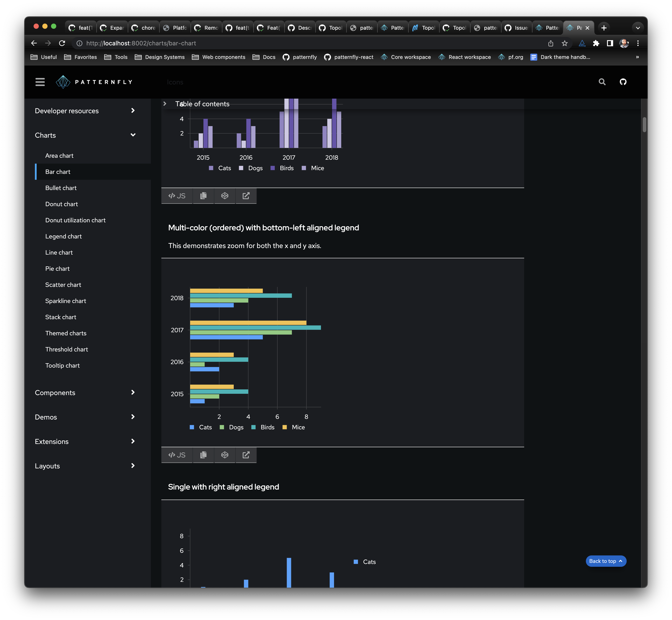
Task: Click the Birds teal legend swatch
Action: point(254,427)
